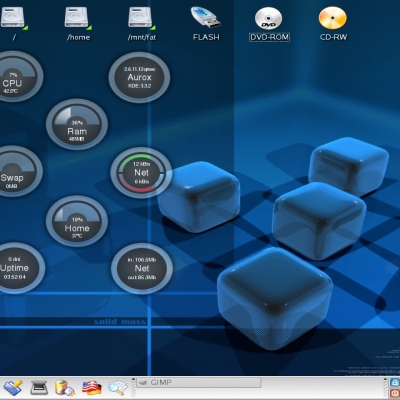Click the taskbar scroll up arrow handle

point(133,380)
